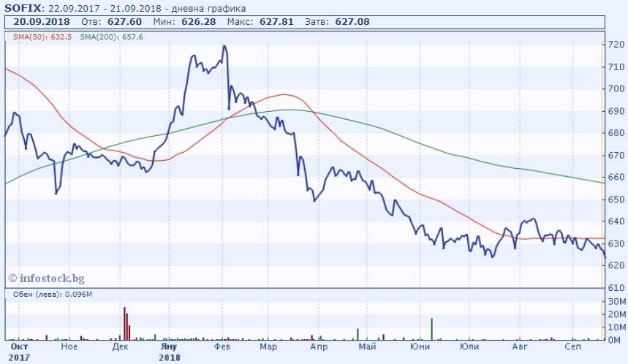The width and height of the screenshot is (628, 364).
Task: Click the 20M volume axis label
Action: click(x=617, y=314)
